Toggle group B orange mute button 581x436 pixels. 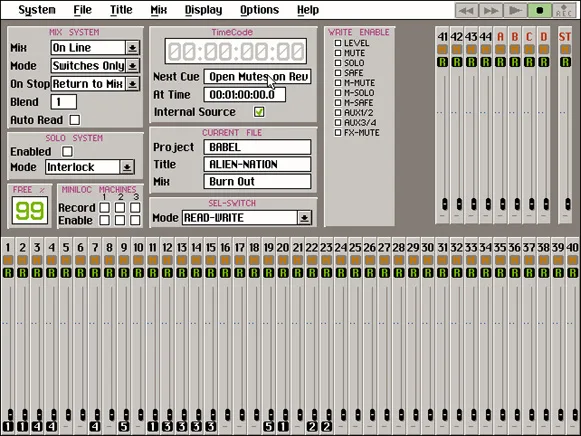pyautogui.click(x=515, y=49)
